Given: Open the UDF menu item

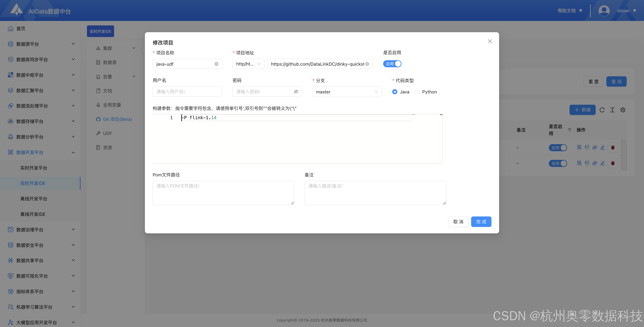Looking at the screenshot, I should pos(107,133).
